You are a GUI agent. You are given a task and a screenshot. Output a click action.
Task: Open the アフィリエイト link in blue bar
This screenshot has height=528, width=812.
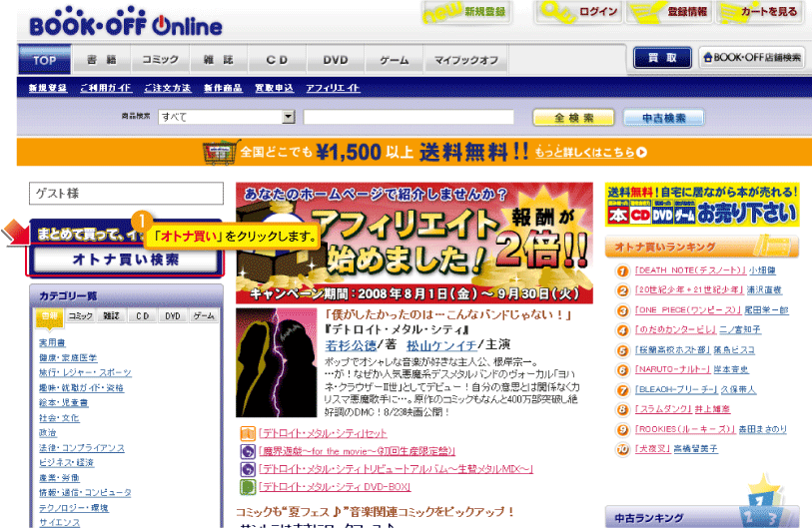(333, 88)
